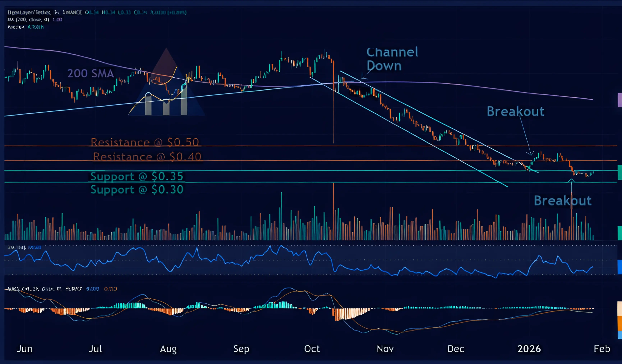Click the "Resistance @ $0.40" label
This screenshot has height=364, width=622.
pos(147,156)
